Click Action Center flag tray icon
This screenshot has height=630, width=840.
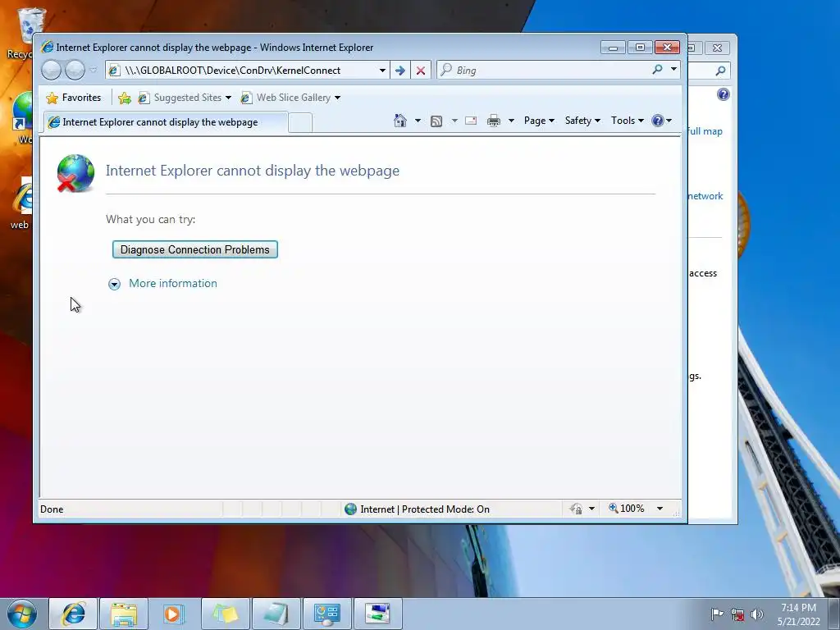tap(717, 614)
